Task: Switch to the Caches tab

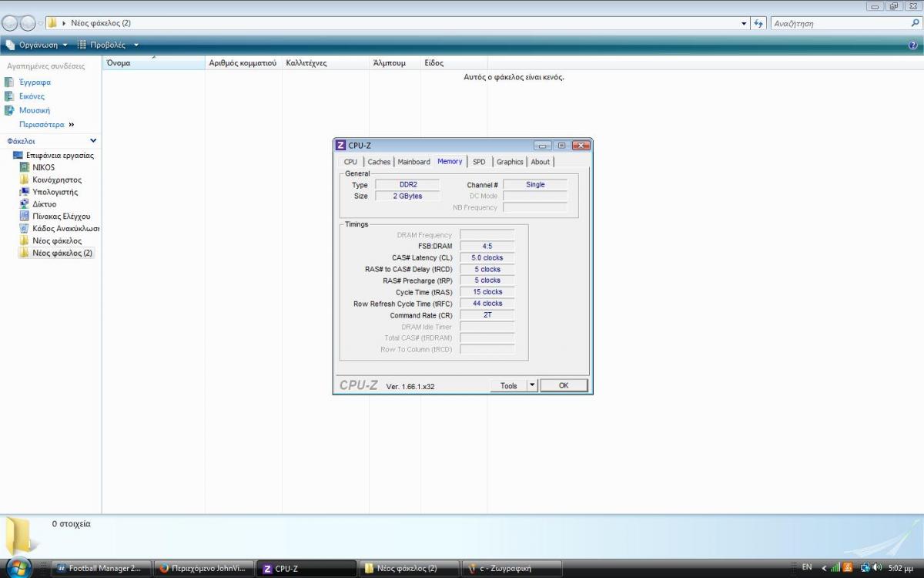Action: tap(379, 162)
